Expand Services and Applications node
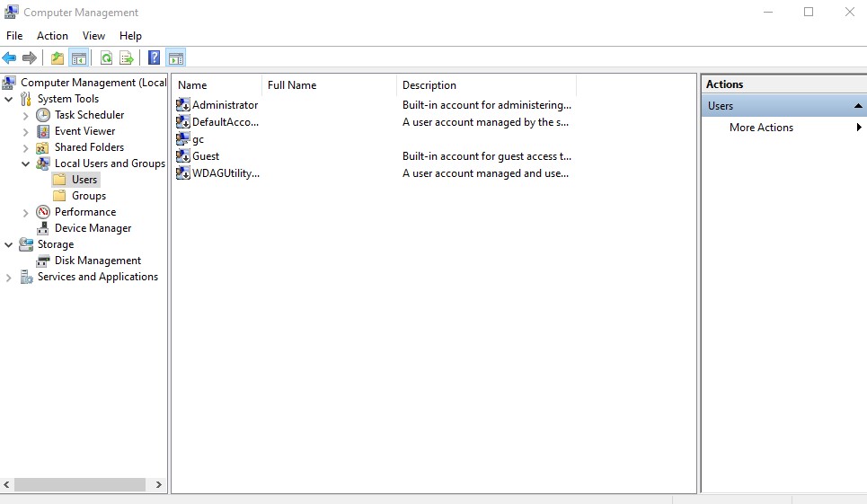Image resolution: width=867 pixels, height=504 pixels. (x=8, y=278)
